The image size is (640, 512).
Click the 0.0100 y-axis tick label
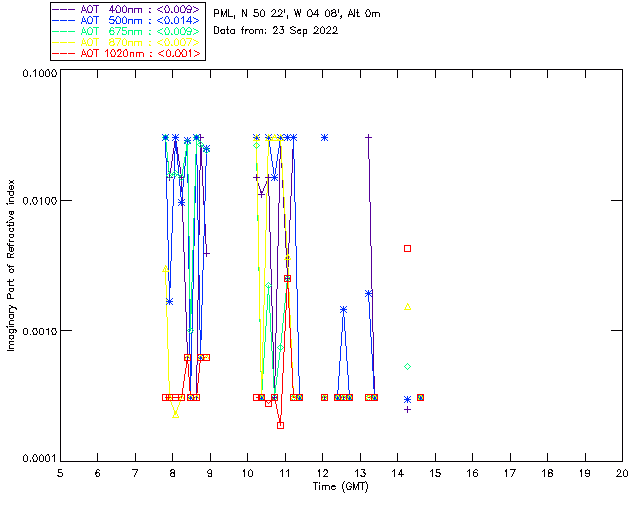tap(37, 201)
